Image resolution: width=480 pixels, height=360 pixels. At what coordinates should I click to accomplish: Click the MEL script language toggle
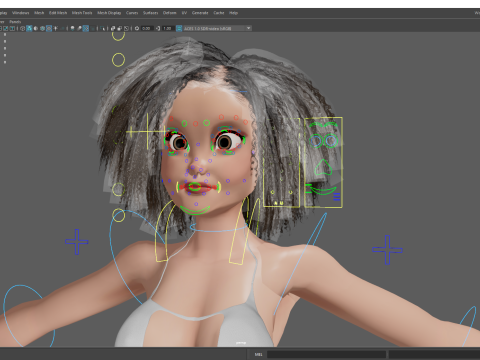click(x=258, y=354)
